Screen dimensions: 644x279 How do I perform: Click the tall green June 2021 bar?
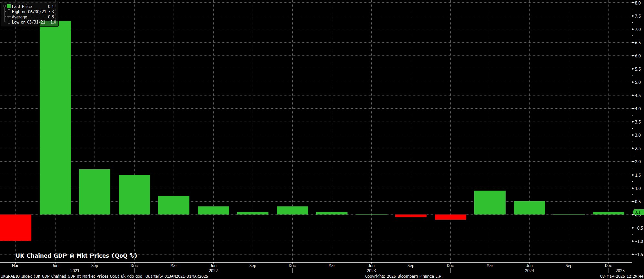(x=55, y=118)
